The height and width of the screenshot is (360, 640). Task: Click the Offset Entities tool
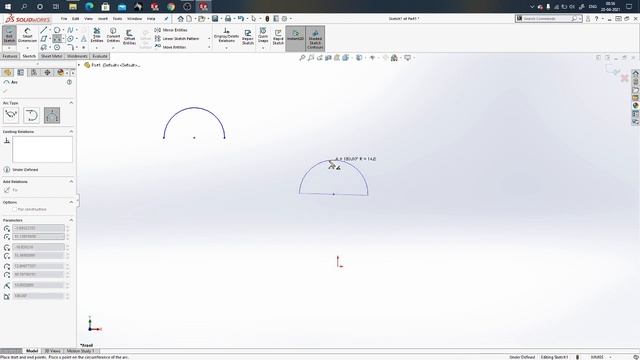(x=129, y=37)
